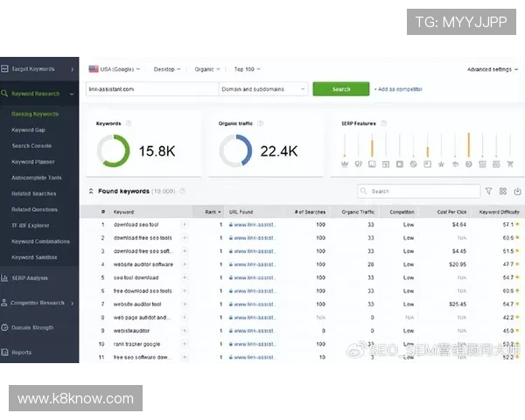
Task: Click the filter funnel icon
Action: click(x=488, y=191)
